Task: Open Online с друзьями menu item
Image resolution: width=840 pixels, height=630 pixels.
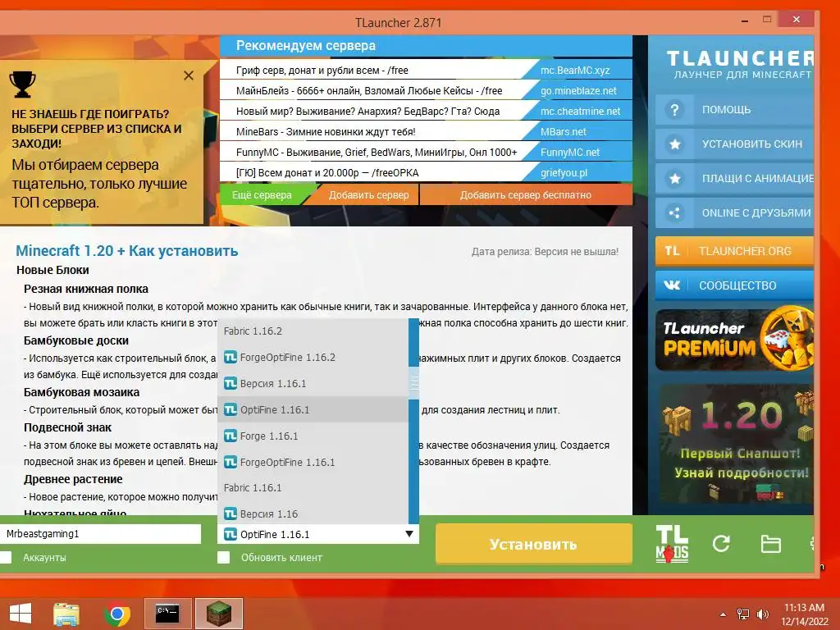Action: point(734,212)
